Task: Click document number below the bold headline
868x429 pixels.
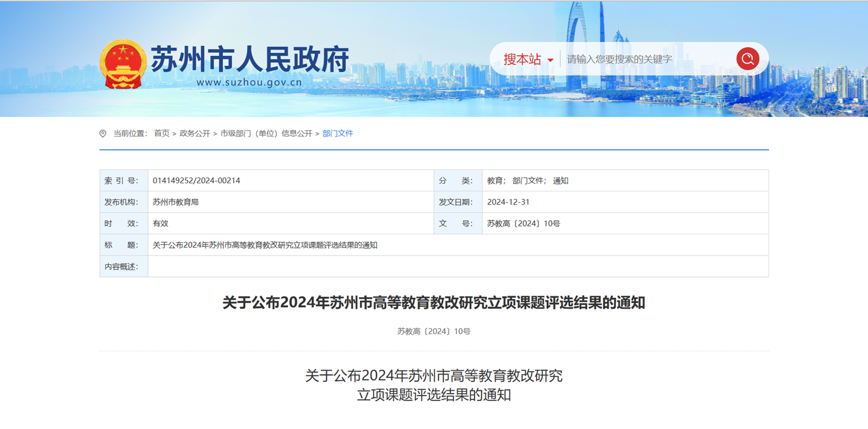Action: [433, 332]
